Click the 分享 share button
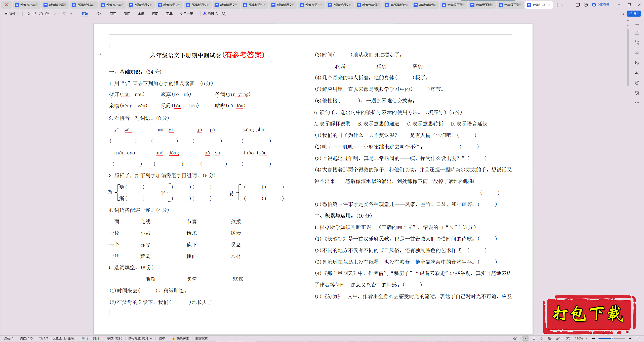 click(634, 14)
